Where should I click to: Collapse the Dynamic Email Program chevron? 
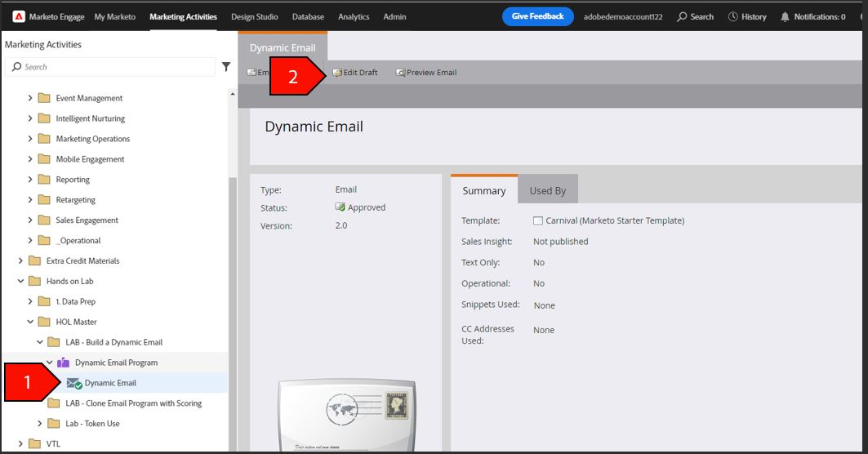[50, 363]
